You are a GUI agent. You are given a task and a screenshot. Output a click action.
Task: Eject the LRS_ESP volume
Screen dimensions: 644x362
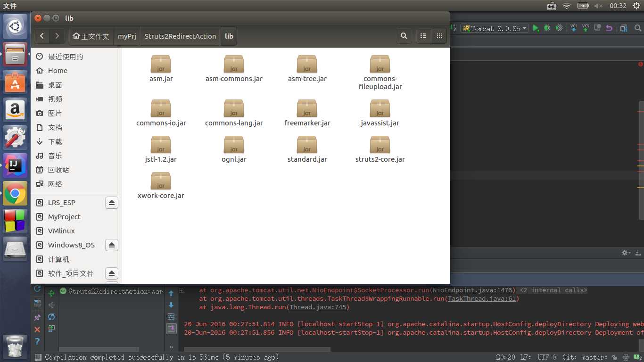pos(111,203)
